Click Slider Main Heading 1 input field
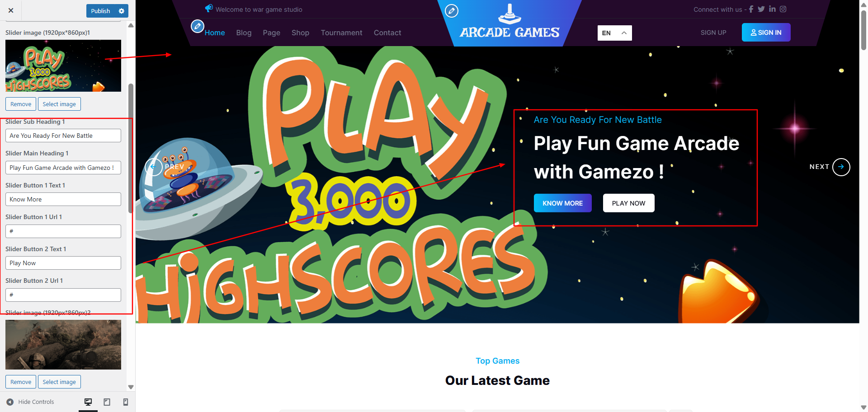 (63, 168)
